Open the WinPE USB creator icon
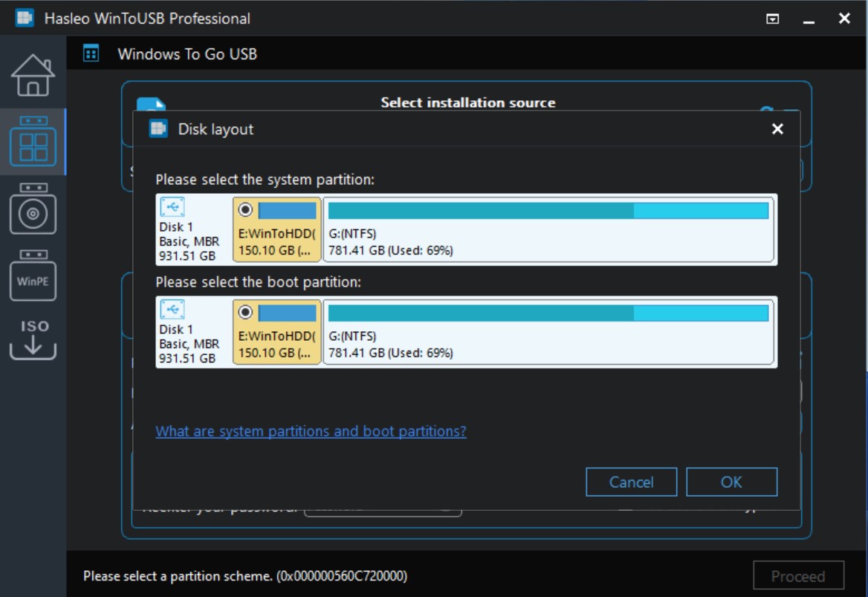Screen dimensions: 868x597 33,275
